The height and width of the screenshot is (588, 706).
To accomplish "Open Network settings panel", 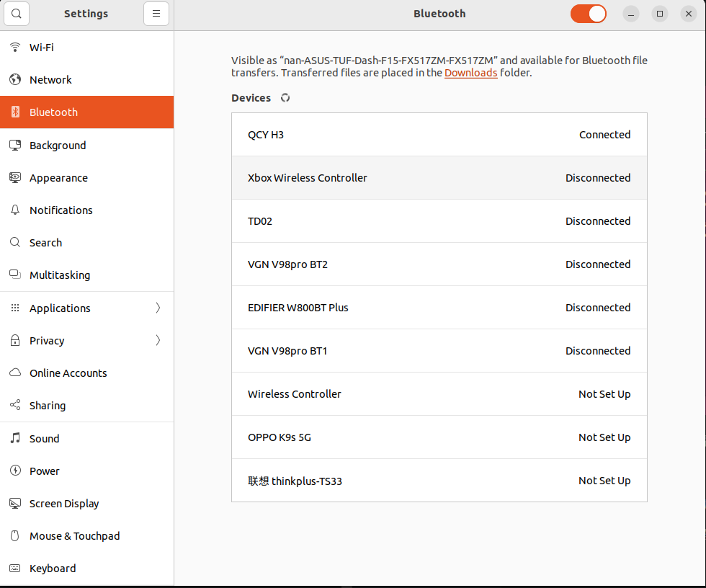I will [x=87, y=80].
